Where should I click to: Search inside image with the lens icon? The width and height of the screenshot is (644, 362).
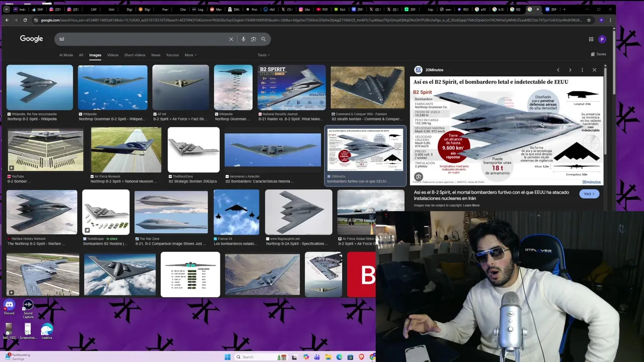tap(419, 177)
